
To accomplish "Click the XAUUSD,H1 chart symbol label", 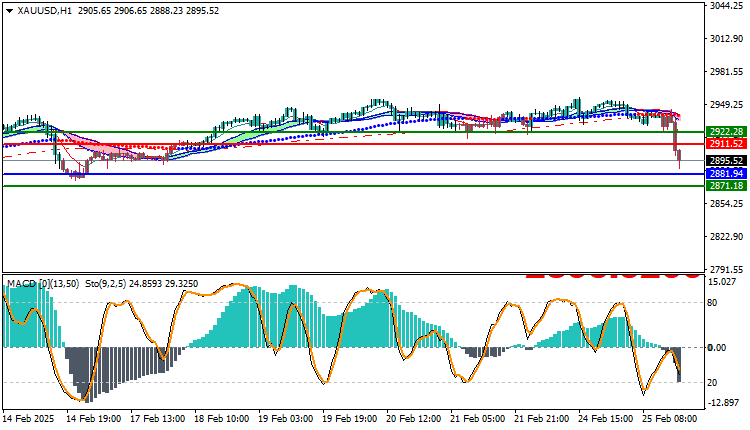I will pyautogui.click(x=46, y=10).
